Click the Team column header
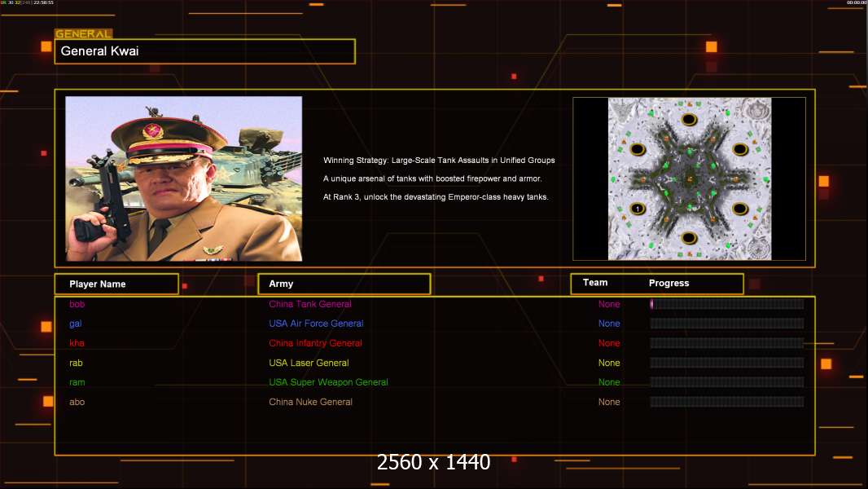Screen dimensions: 868x489 (x=595, y=283)
